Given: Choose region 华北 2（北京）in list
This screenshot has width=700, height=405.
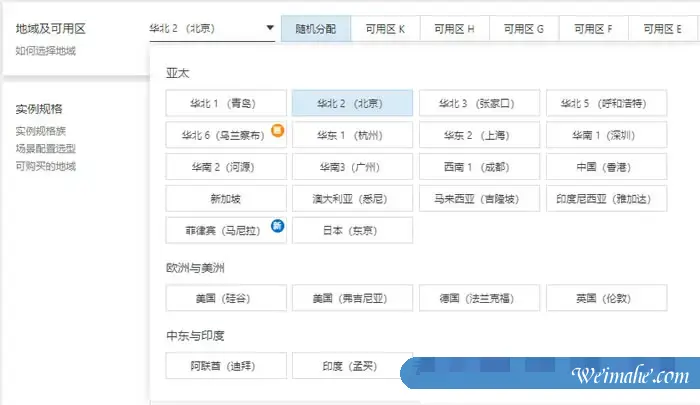Looking at the screenshot, I should click(x=352, y=103).
